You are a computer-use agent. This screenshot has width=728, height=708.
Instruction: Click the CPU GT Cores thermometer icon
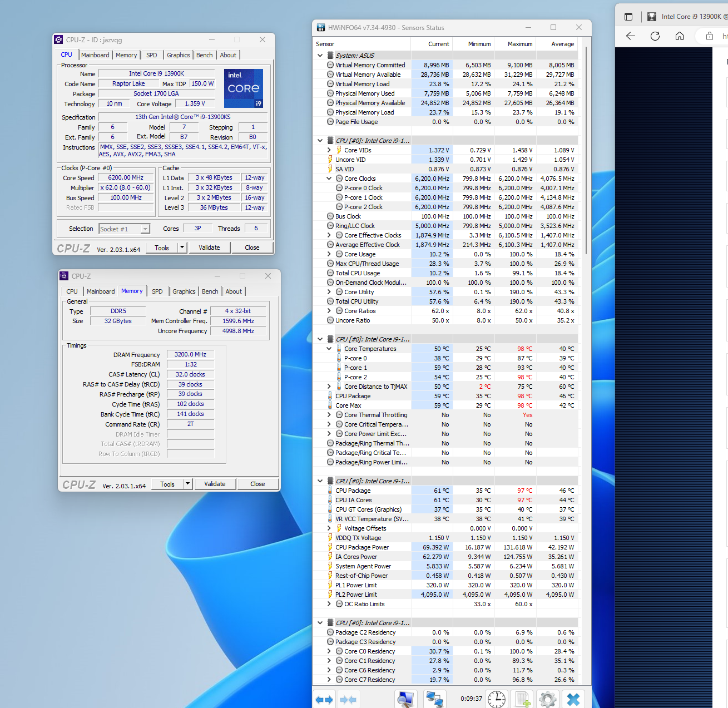point(330,509)
